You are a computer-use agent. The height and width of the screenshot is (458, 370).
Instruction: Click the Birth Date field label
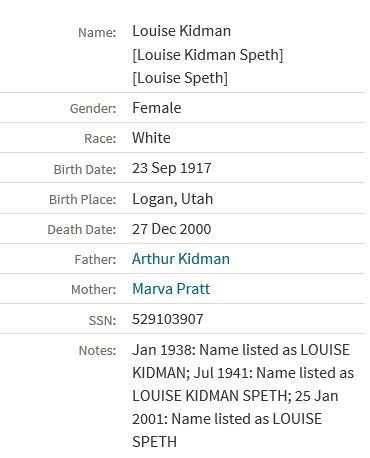(x=85, y=169)
